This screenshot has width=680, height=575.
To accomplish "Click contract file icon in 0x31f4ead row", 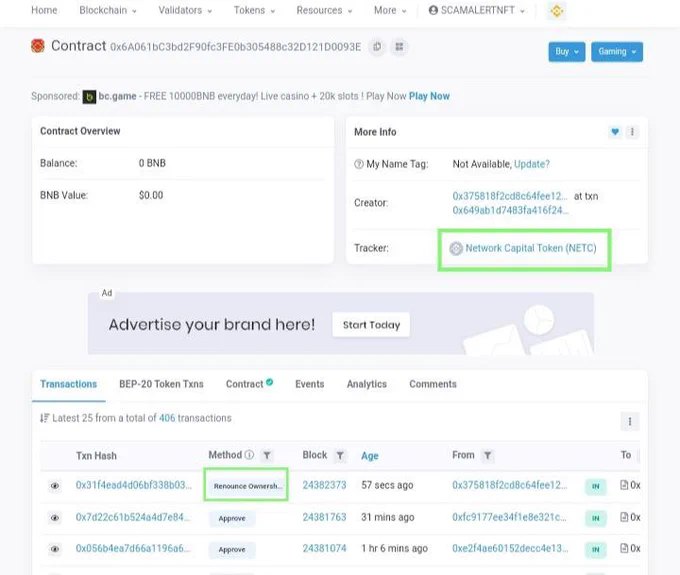I will click(624, 485).
